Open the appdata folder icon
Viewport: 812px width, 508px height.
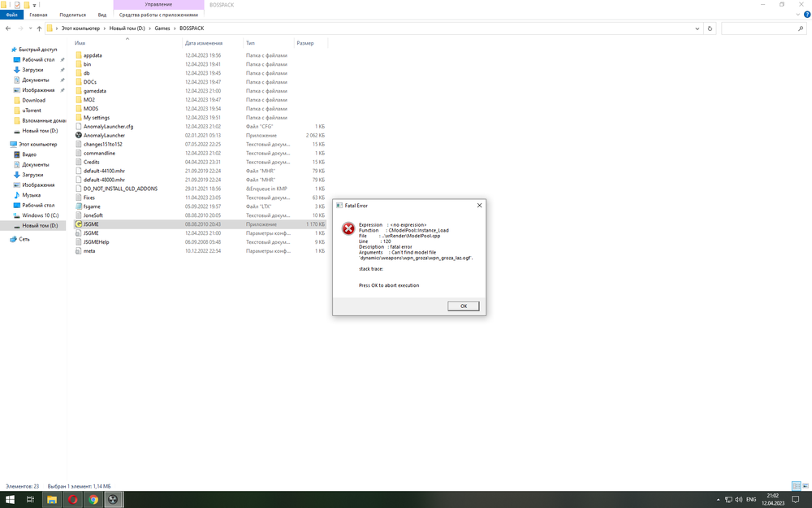(x=79, y=55)
